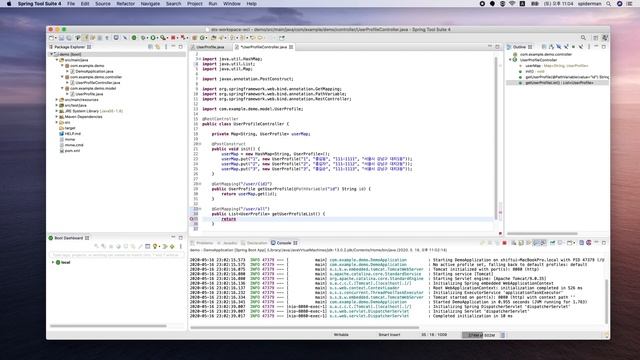Viewport: 640px width, 360px height.
Task: Open the Project menu
Action: tap(195, 4)
